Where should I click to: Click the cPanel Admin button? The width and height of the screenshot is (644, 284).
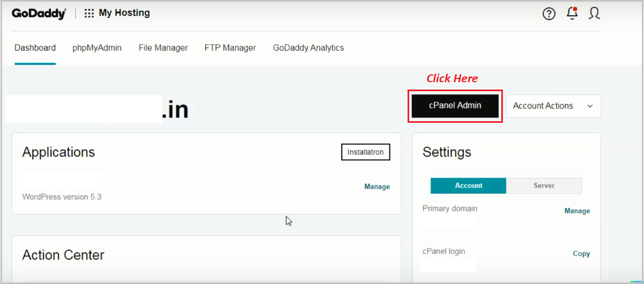(455, 106)
